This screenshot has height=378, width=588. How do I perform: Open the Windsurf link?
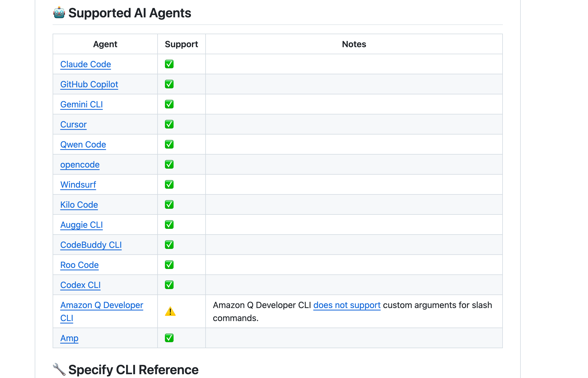pos(78,185)
